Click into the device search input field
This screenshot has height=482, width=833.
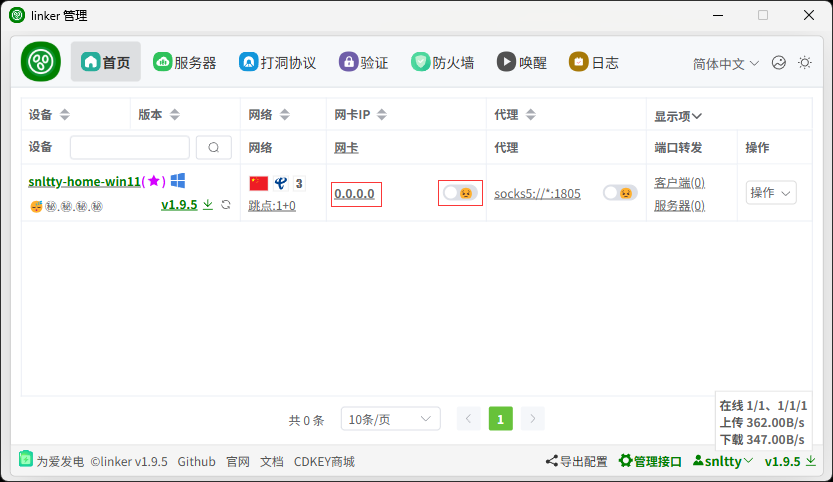click(x=129, y=148)
